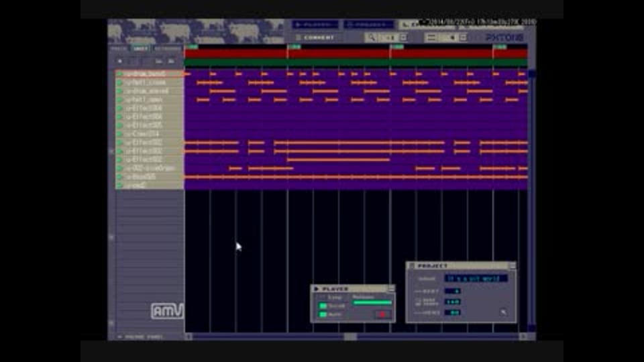Click the lowest value field in PROJECT panel
Image resolution: width=644 pixels, height=362 pixels.
(x=453, y=312)
